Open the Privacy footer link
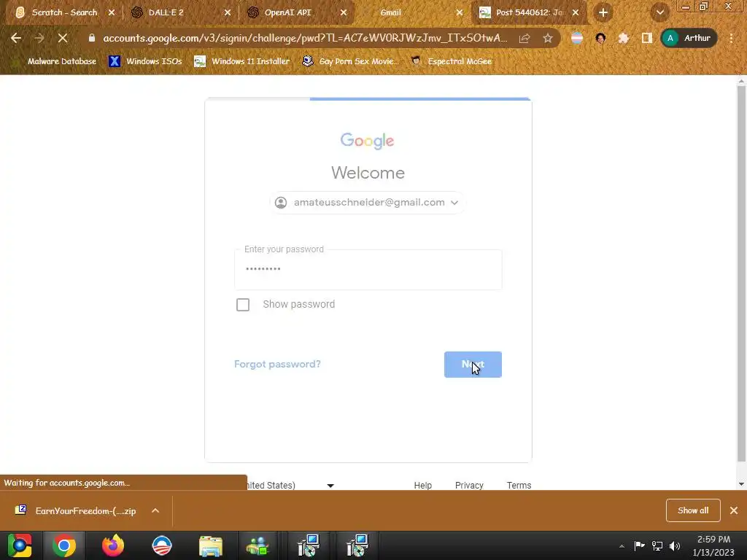Viewport: 747px width, 560px height. 469,485
